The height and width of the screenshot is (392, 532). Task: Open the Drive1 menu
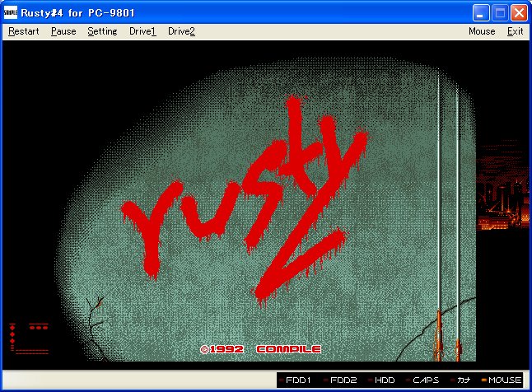[x=142, y=31]
